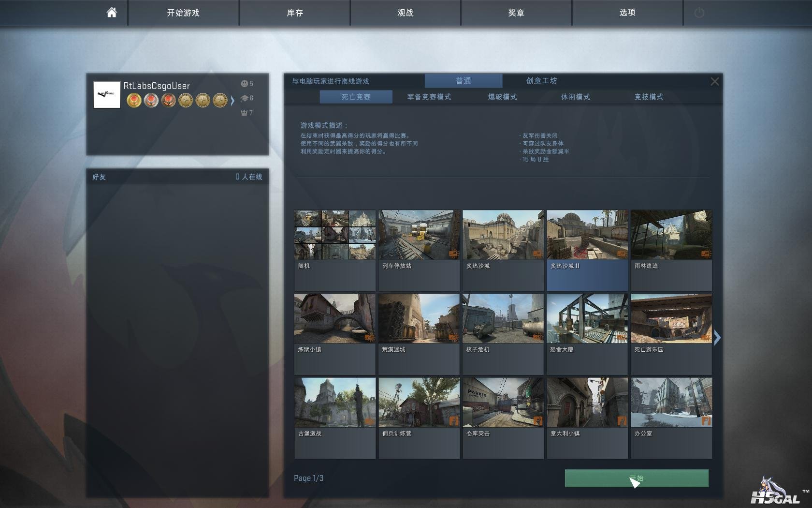
Task: Close the offline game dialog
Action: tap(714, 82)
